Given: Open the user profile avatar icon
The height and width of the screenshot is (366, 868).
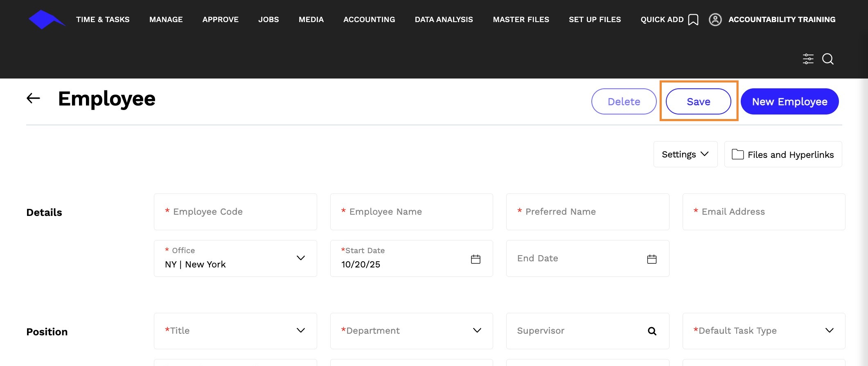Looking at the screenshot, I should pyautogui.click(x=715, y=20).
